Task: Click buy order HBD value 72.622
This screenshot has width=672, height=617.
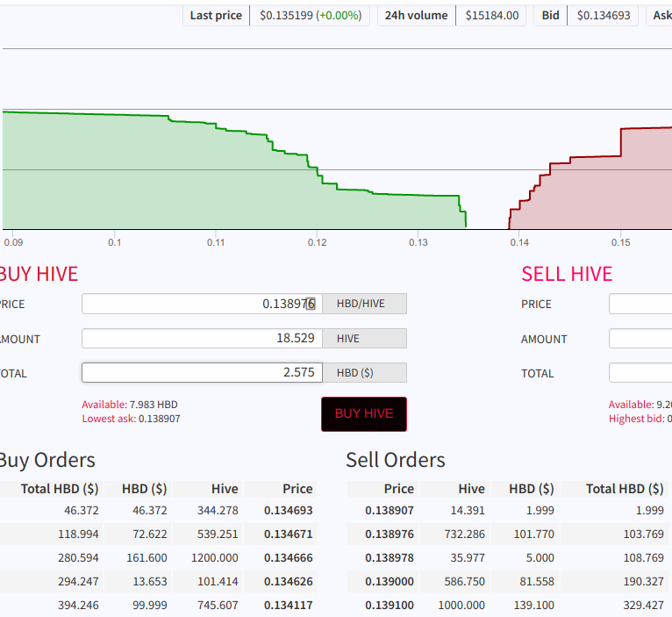Action: pyautogui.click(x=149, y=534)
